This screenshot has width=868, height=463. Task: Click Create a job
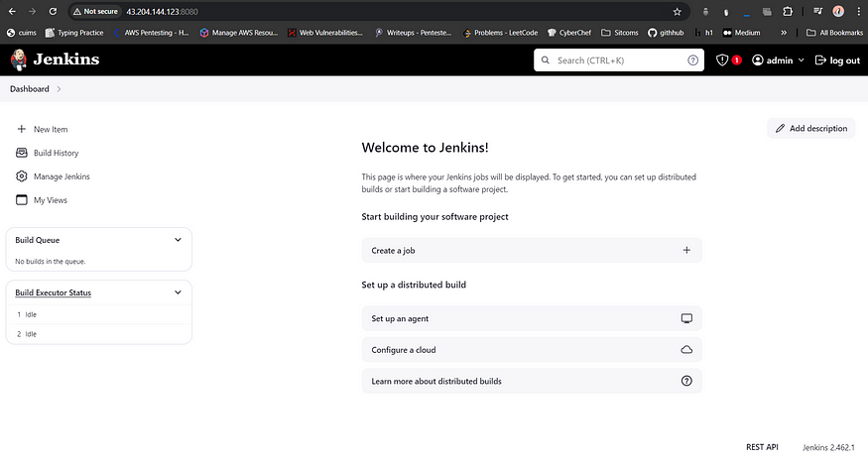532,251
